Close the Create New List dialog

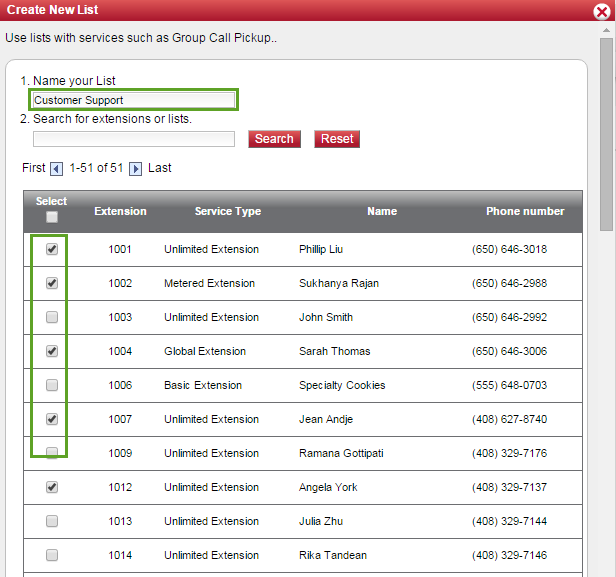coord(601,12)
